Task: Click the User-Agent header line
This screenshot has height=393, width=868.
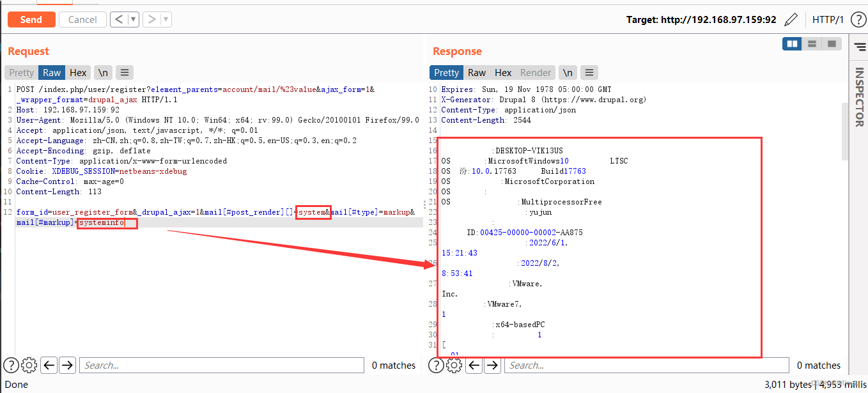Action: click(x=217, y=120)
